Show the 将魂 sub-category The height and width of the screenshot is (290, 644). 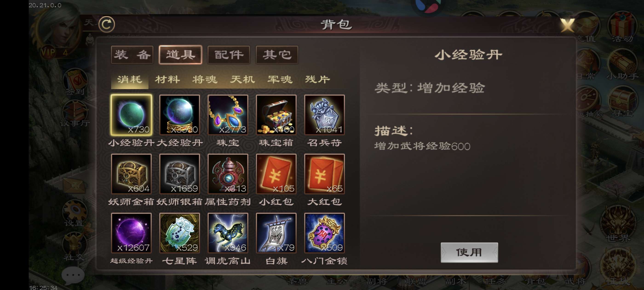[205, 80]
